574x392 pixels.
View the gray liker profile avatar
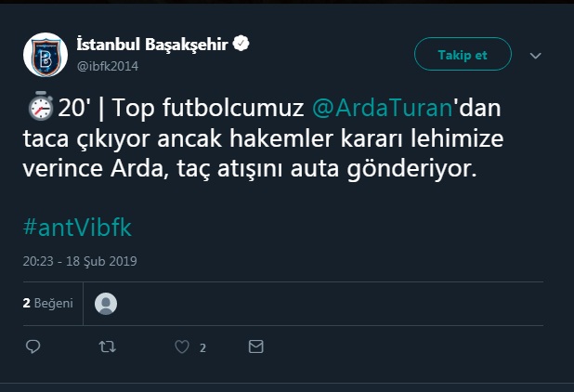[x=106, y=304]
